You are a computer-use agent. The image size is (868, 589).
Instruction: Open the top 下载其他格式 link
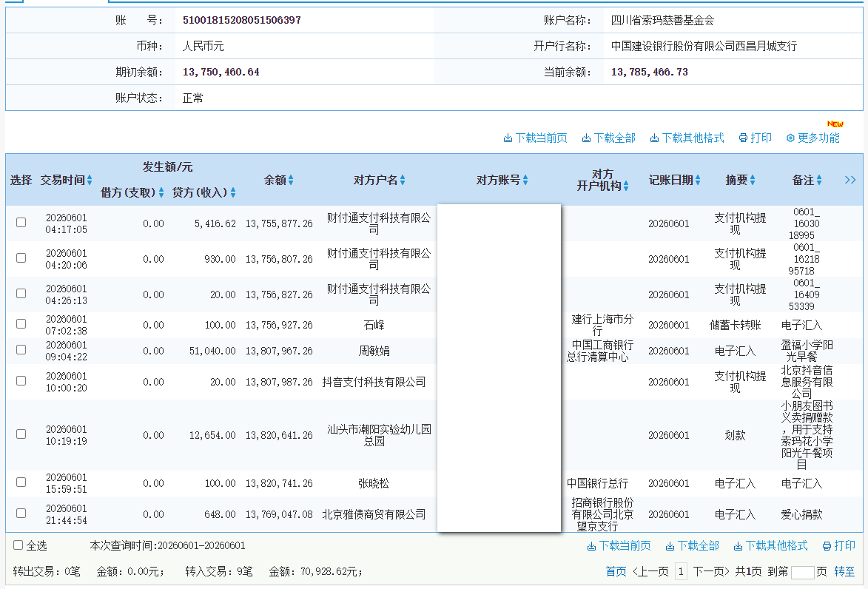click(x=693, y=138)
